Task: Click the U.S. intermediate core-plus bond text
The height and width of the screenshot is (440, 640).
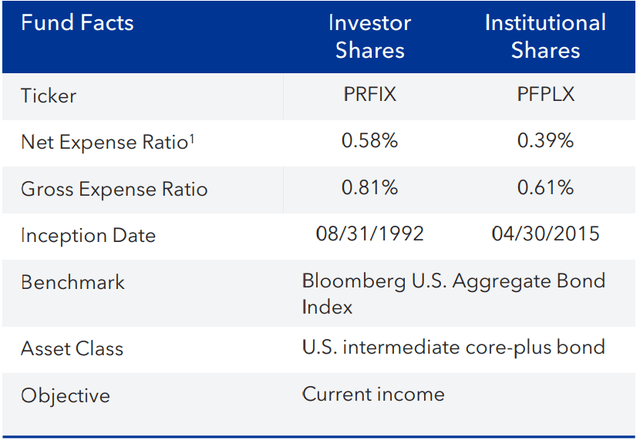Action: 453,348
